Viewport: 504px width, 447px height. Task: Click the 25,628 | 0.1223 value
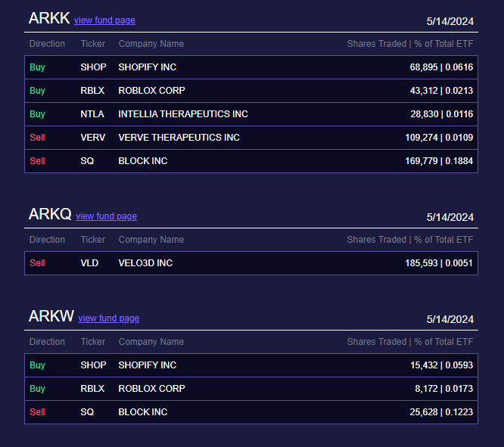coord(441,412)
